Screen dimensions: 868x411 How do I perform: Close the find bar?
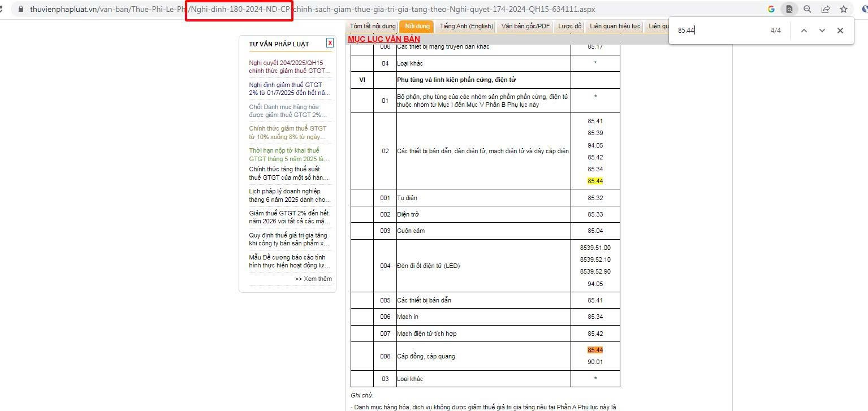840,31
